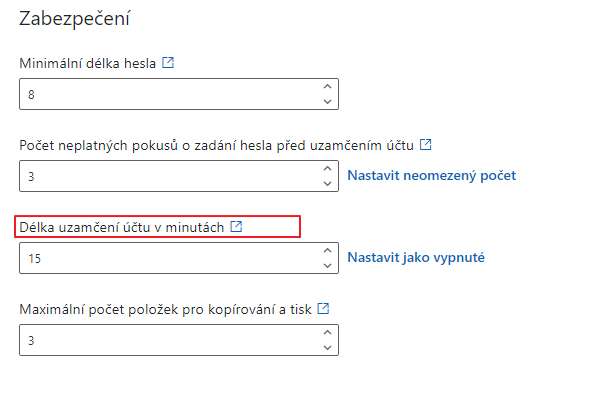Focus the lockout duration field showing 15
This screenshot has width=589, height=396.
[179, 258]
